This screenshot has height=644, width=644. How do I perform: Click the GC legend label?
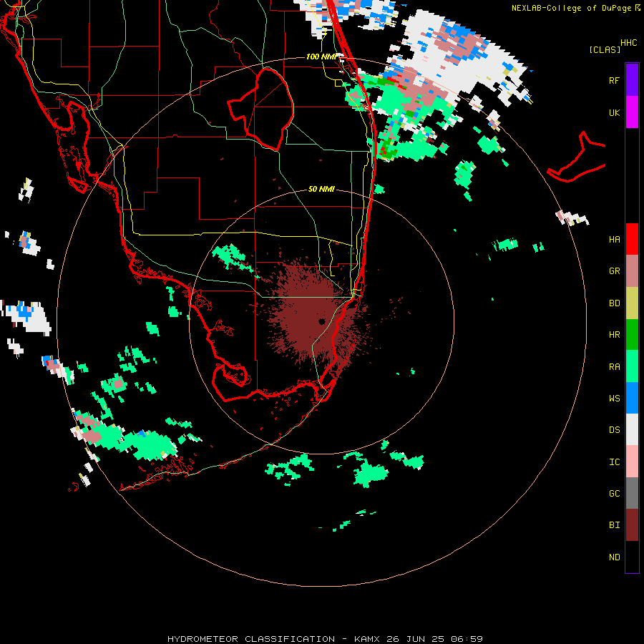(x=614, y=494)
